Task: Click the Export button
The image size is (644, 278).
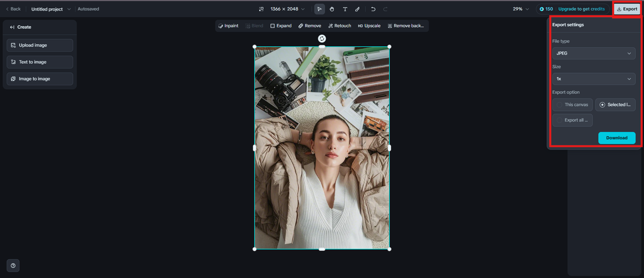Action: pos(627,9)
